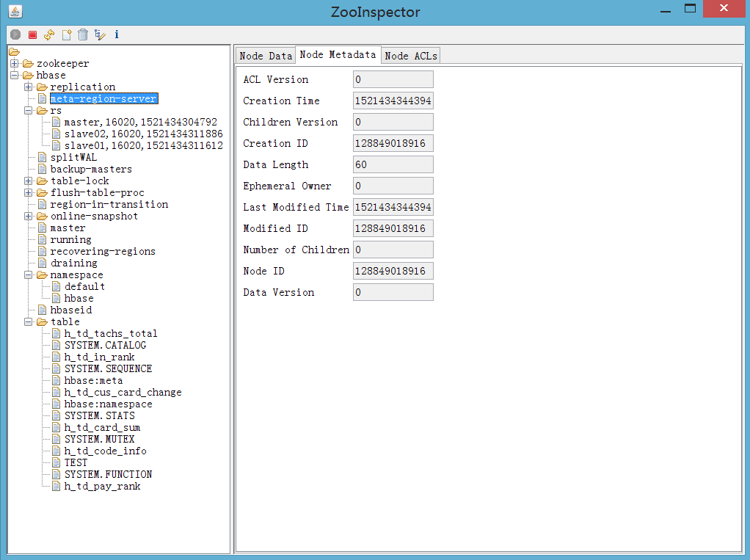Click the hbaseid file icon
Viewport: 750px width, 560px height.
(43, 310)
